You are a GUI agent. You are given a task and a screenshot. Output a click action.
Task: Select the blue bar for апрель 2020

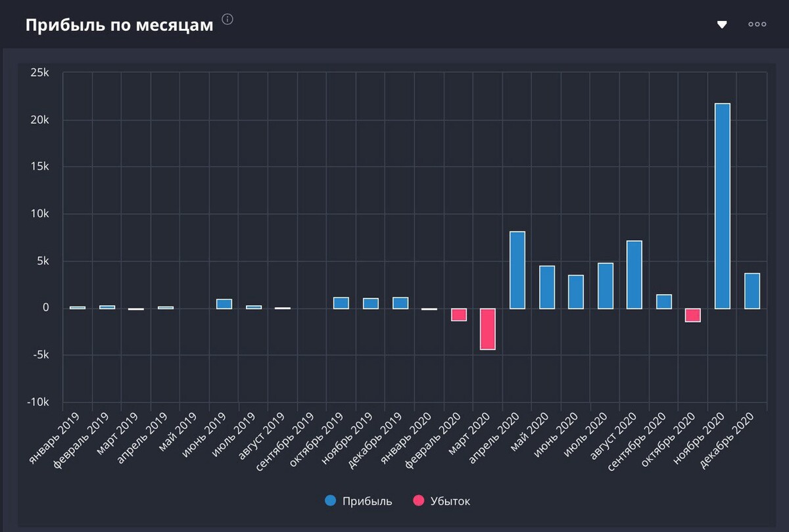[x=517, y=270]
